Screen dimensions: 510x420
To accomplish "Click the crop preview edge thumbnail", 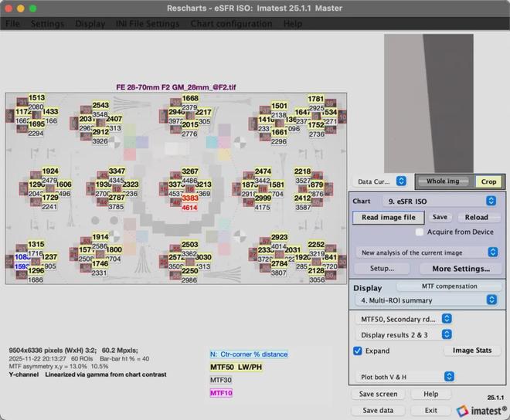I will pos(428,103).
